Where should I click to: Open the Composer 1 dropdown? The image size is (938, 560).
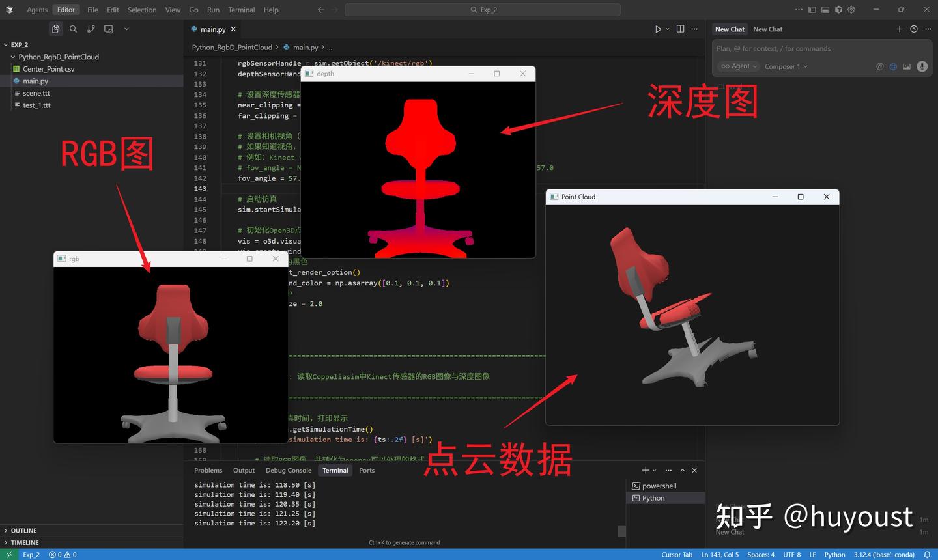coord(786,66)
